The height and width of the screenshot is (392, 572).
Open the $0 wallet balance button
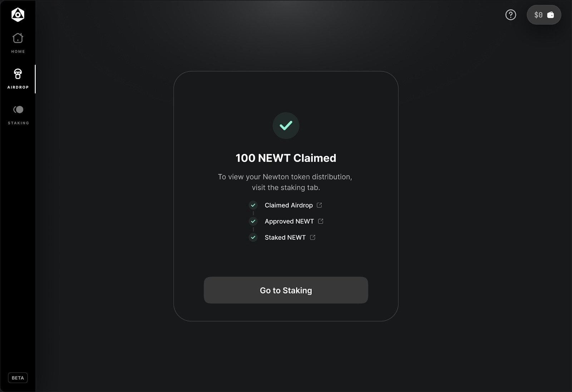pos(544,15)
